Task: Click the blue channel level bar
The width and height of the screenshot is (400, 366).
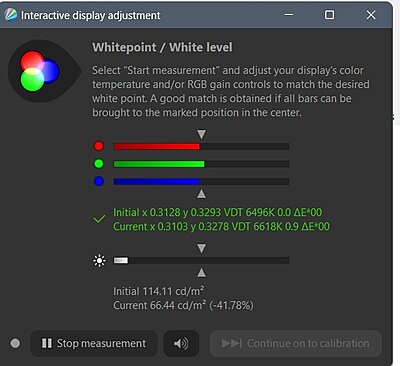Action: pyautogui.click(x=201, y=182)
